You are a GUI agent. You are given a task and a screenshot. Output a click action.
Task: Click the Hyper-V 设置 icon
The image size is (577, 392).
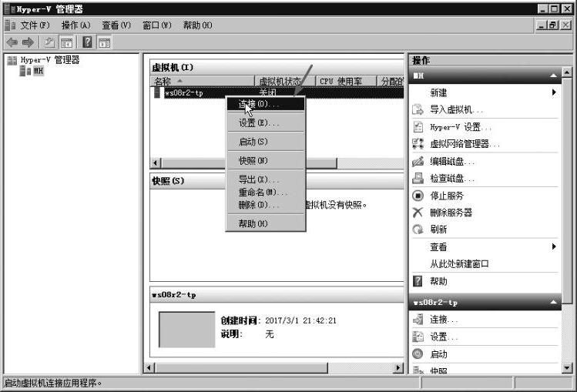[x=418, y=127]
